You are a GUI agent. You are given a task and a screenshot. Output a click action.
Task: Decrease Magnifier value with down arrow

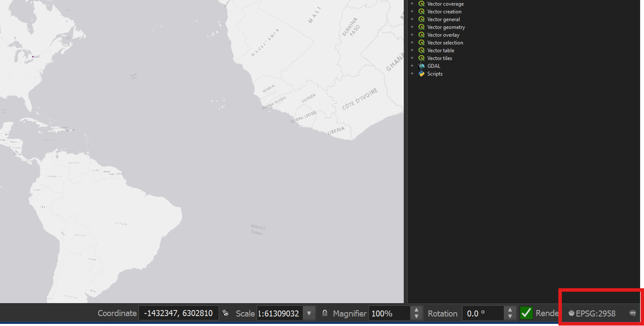416,317
